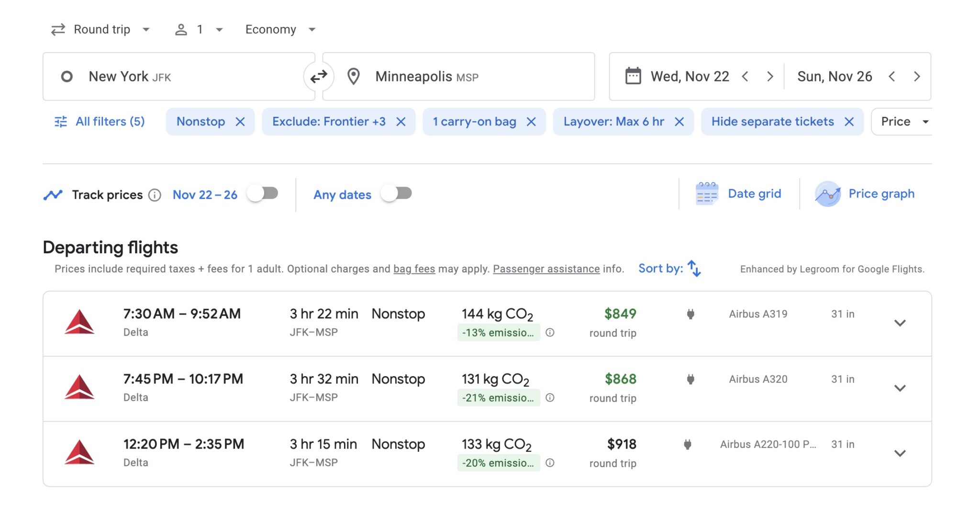Enable the Any dates toggle

[x=396, y=194]
